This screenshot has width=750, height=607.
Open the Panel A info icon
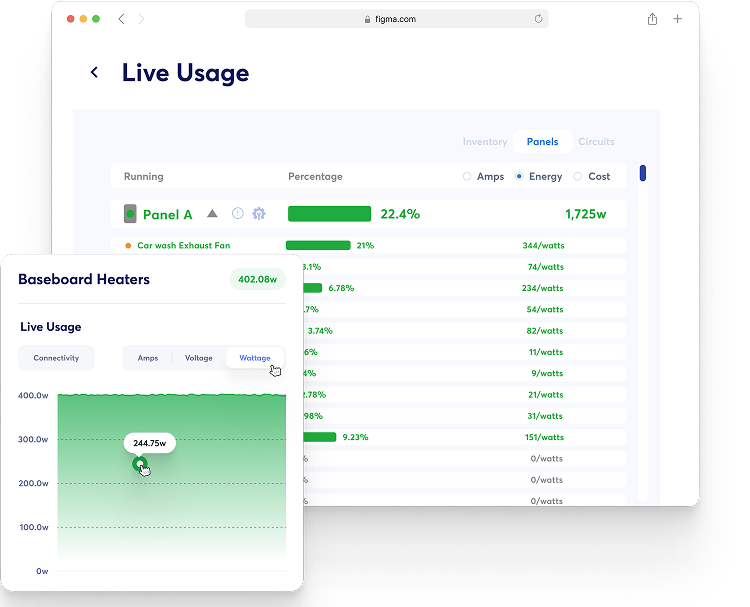coord(237,214)
